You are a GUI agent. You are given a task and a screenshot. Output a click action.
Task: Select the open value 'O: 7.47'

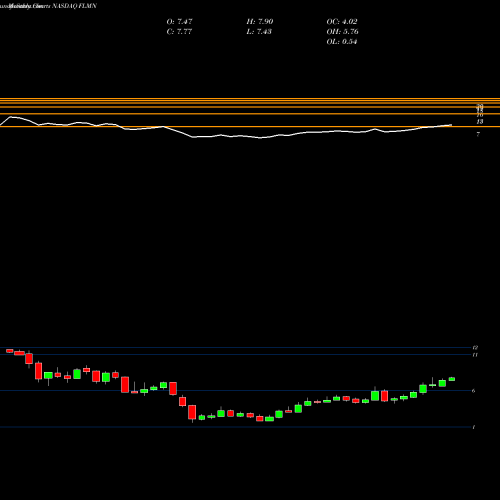179,22
